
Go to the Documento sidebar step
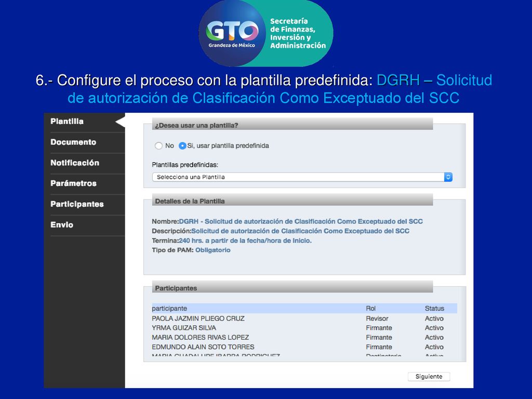[73, 142]
